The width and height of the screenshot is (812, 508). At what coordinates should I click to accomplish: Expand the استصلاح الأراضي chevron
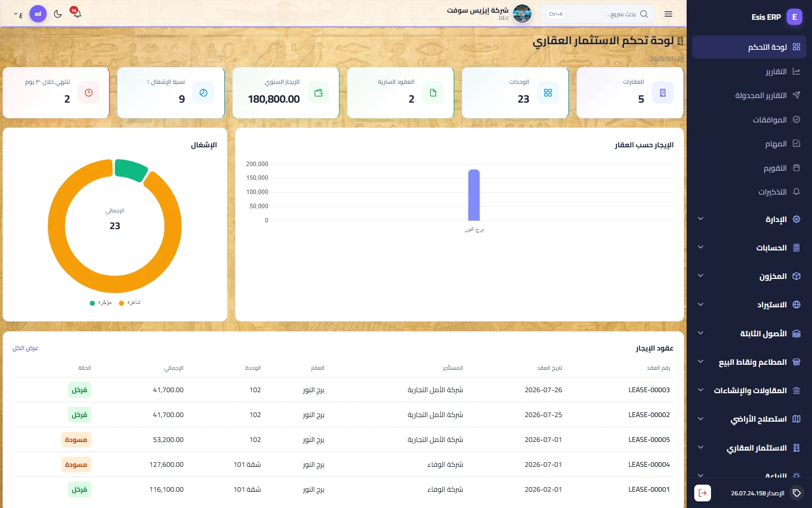click(x=700, y=419)
